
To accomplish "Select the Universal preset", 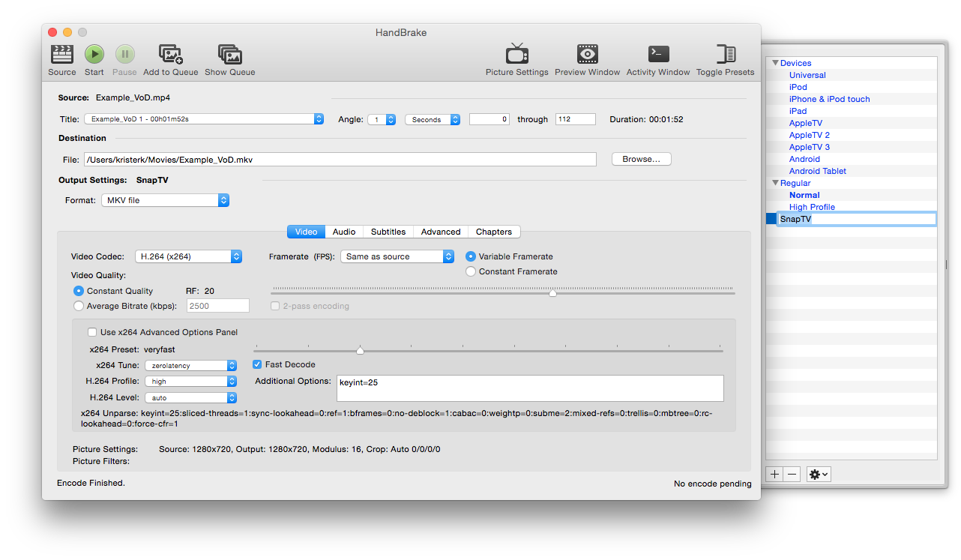I will click(x=807, y=75).
